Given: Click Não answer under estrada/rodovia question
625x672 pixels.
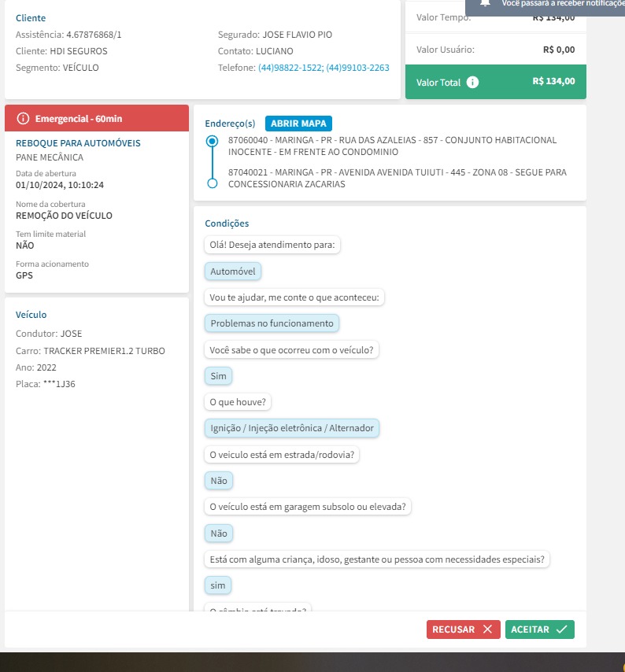Looking at the screenshot, I should coord(219,481).
